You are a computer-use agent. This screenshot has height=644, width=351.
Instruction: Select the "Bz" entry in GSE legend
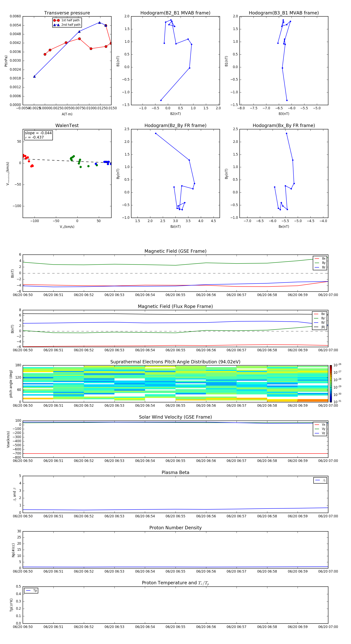click(320, 267)
